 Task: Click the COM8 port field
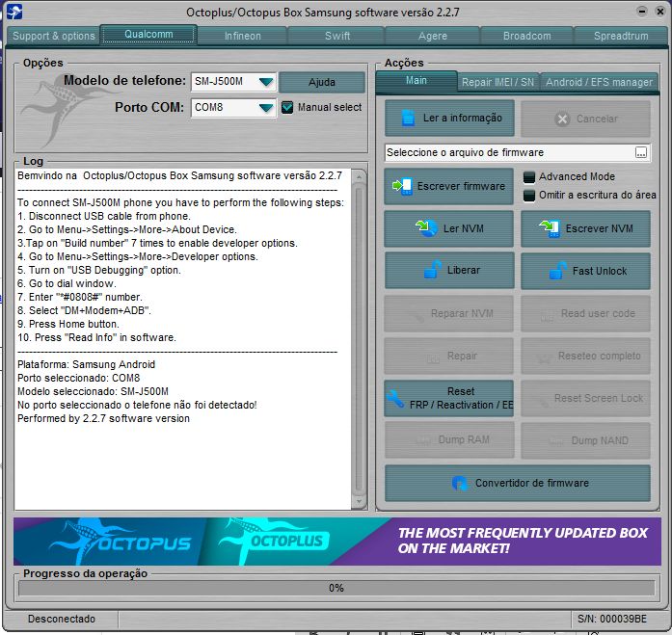233,108
